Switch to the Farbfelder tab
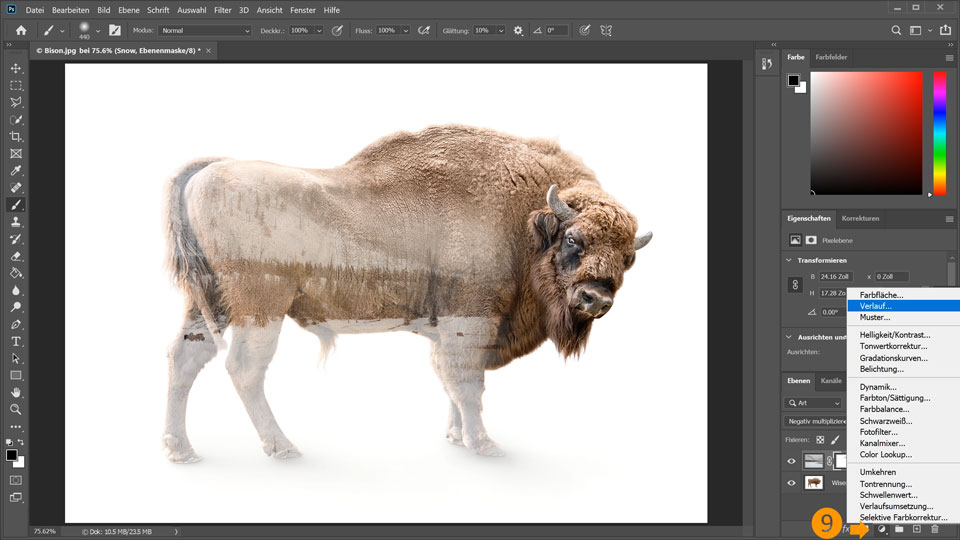Viewport: 960px width, 540px height. pyautogui.click(x=830, y=57)
